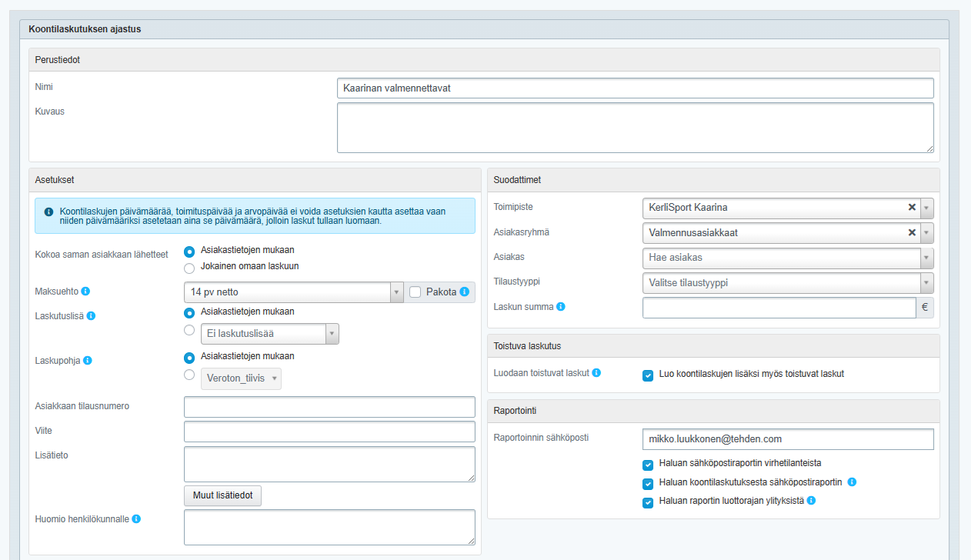Open the Veroton_tiivis invoice template dropdown
The image size is (971, 560).
tap(241, 378)
